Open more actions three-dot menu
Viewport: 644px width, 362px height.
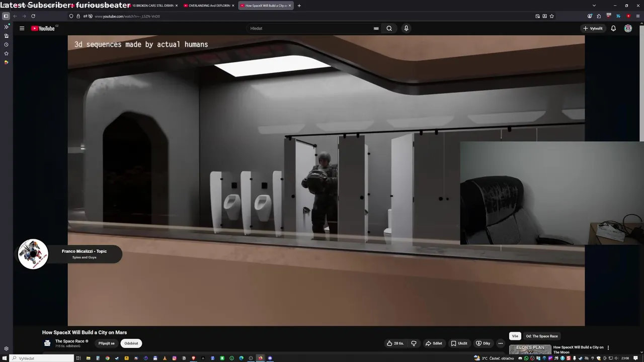[x=500, y=343]
